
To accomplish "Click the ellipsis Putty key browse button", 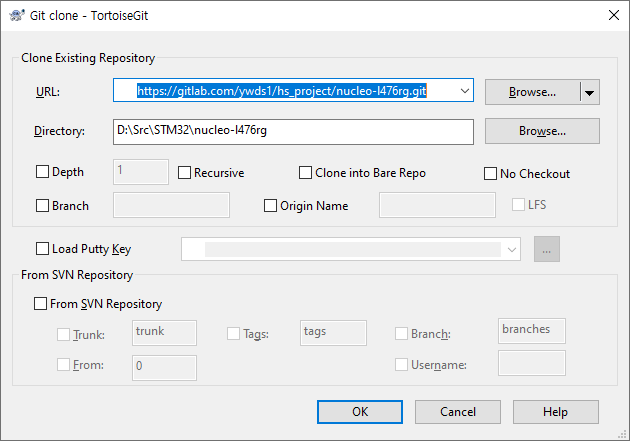I will tap(546, 249).
